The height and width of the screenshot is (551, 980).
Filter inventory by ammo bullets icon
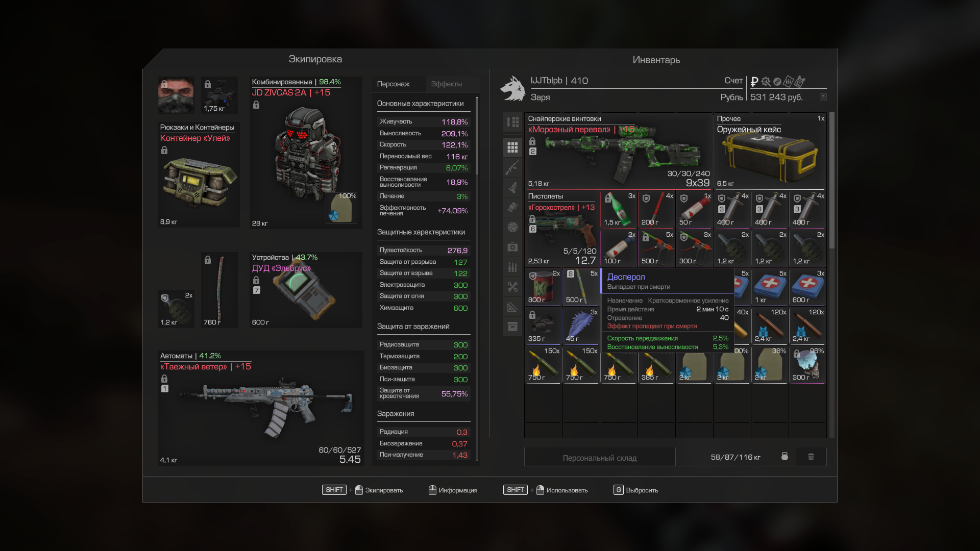[x=512, y=267]
